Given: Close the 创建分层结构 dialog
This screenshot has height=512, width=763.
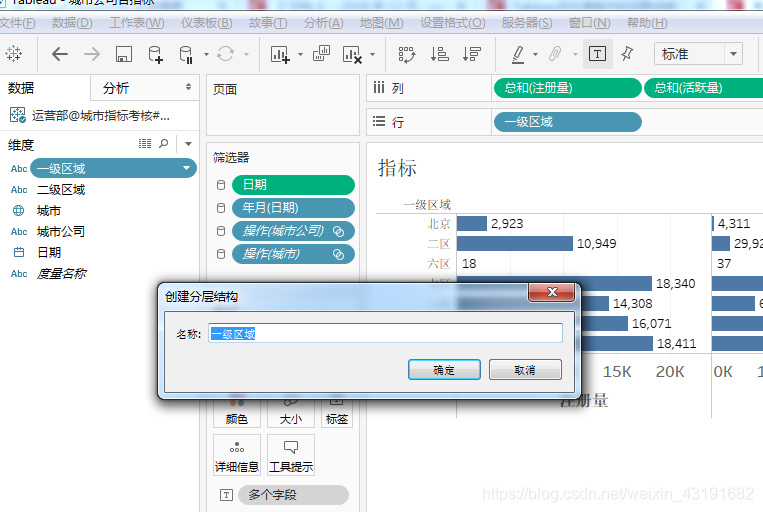Looking at the screenshot, I should coord(552,292).
